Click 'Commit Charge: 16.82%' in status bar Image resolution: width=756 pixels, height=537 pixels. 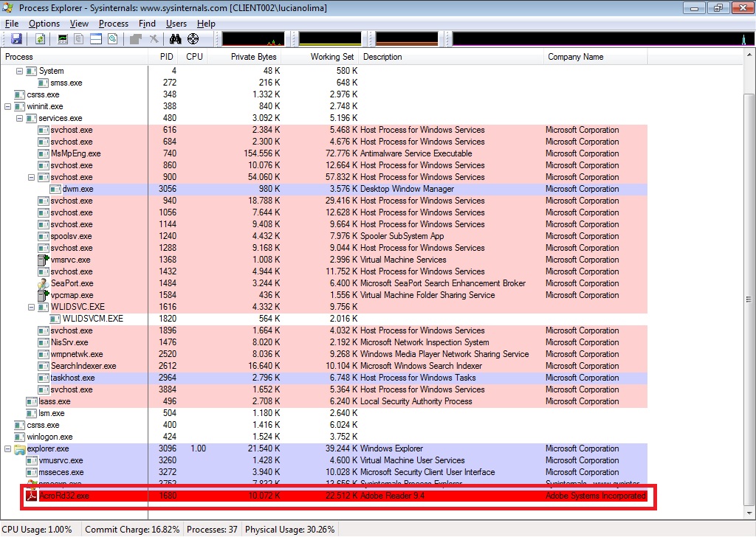pos(132,530)
